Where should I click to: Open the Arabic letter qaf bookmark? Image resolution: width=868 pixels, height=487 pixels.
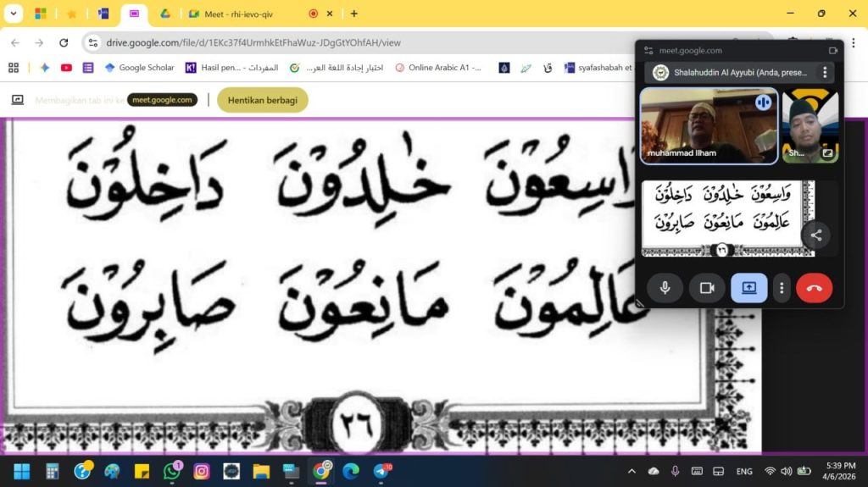548,68
